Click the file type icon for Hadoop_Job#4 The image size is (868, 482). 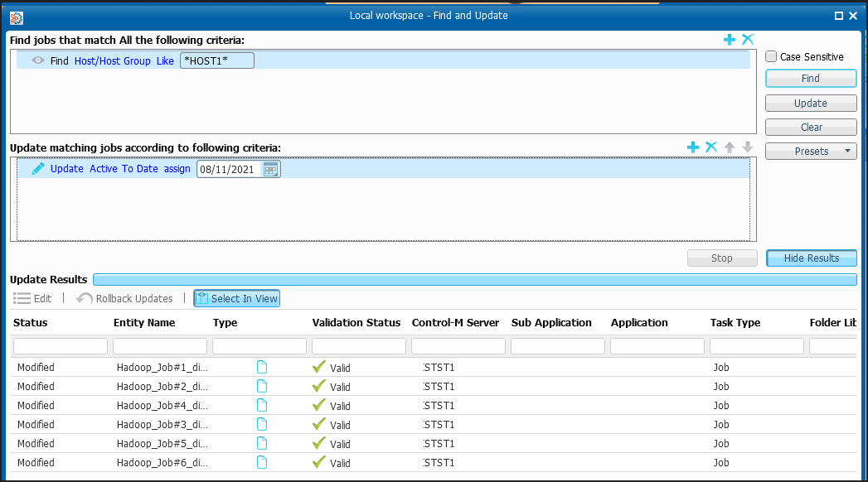[x=262, y=405]
